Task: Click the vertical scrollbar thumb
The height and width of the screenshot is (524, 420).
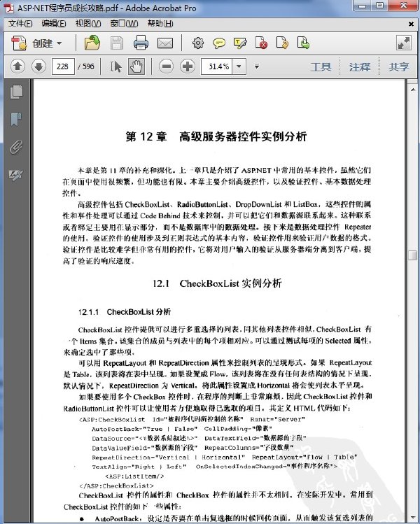Action: (412, 255)
